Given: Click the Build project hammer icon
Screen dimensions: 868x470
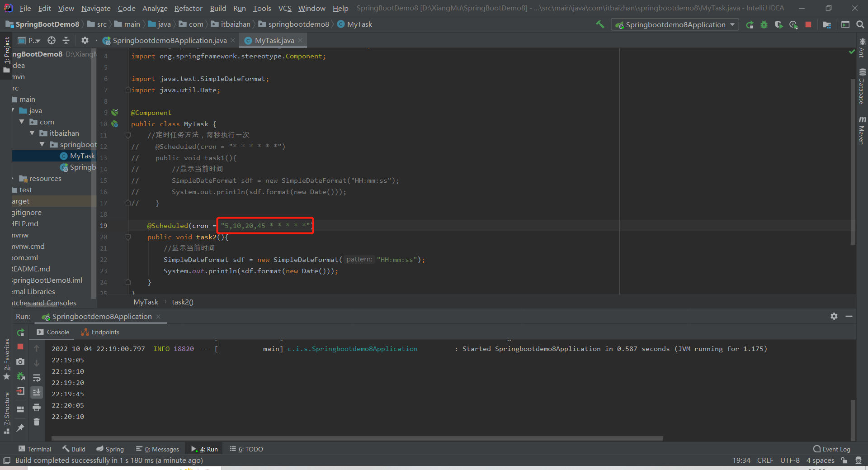Looking at the screenshot, I should point(600,24).
